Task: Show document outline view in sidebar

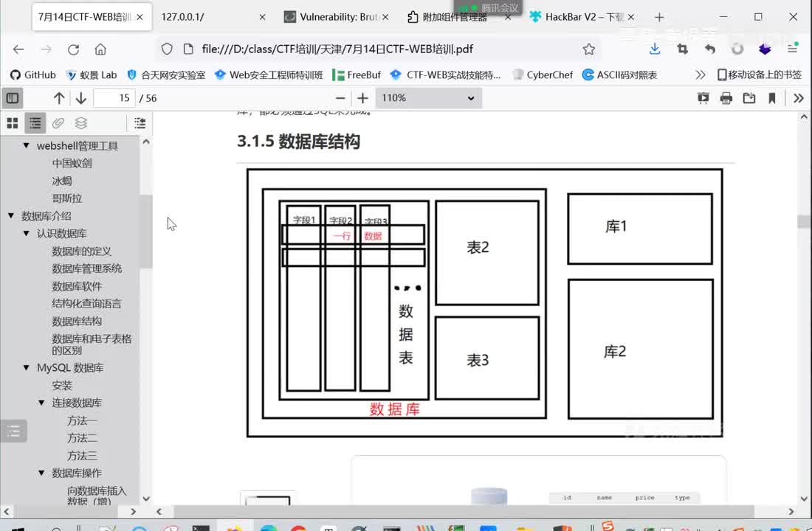Action: pos(35,123)
